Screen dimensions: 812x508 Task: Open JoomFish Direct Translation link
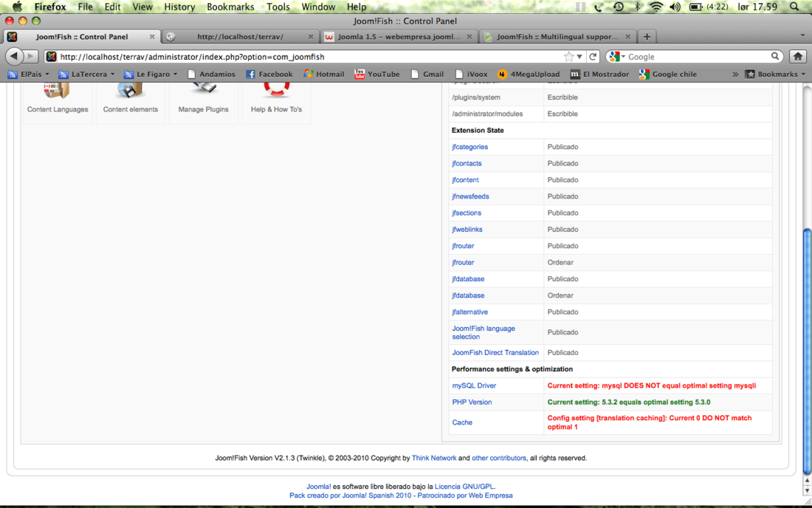point(495,353)
